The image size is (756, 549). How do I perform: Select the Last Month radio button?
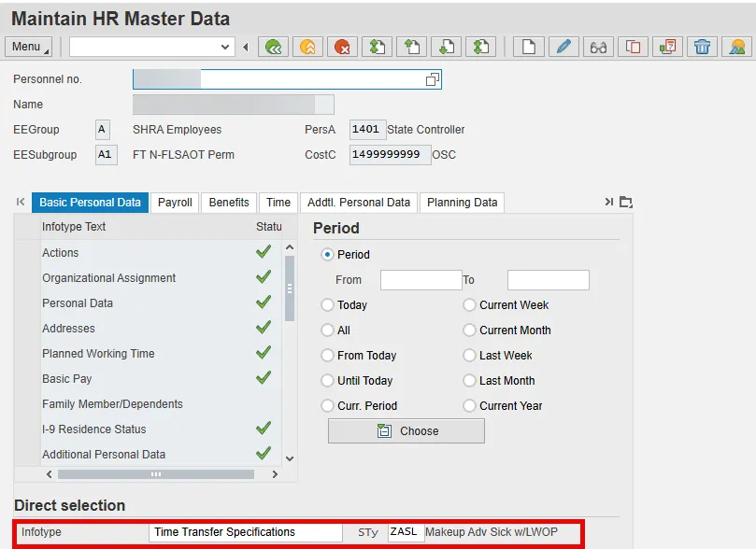point(469,380)
